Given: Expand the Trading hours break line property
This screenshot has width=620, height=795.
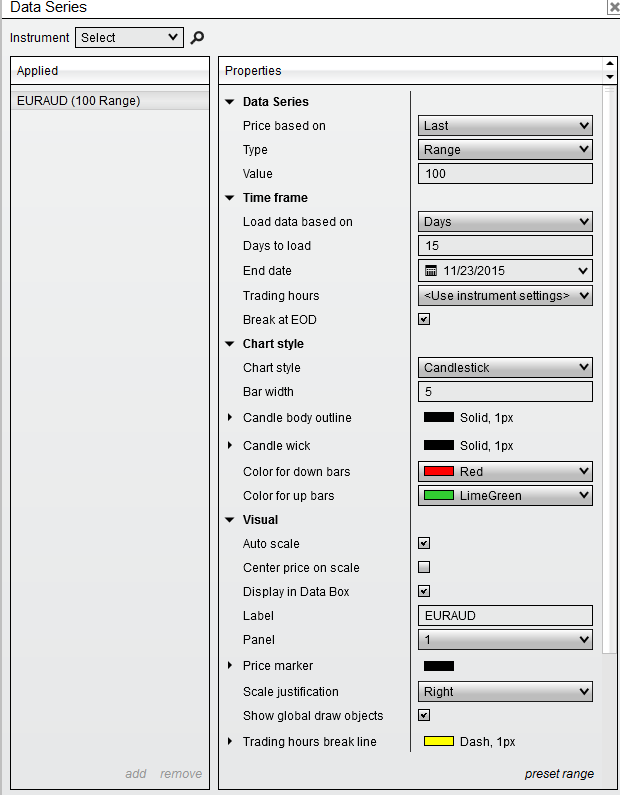Looking at the screenshot, I should tap(230, 742).
